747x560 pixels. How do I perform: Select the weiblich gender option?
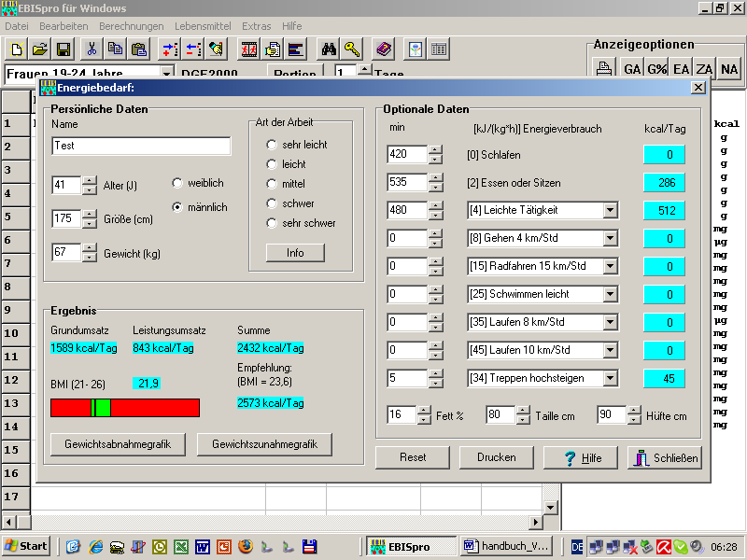coord(178,183)
